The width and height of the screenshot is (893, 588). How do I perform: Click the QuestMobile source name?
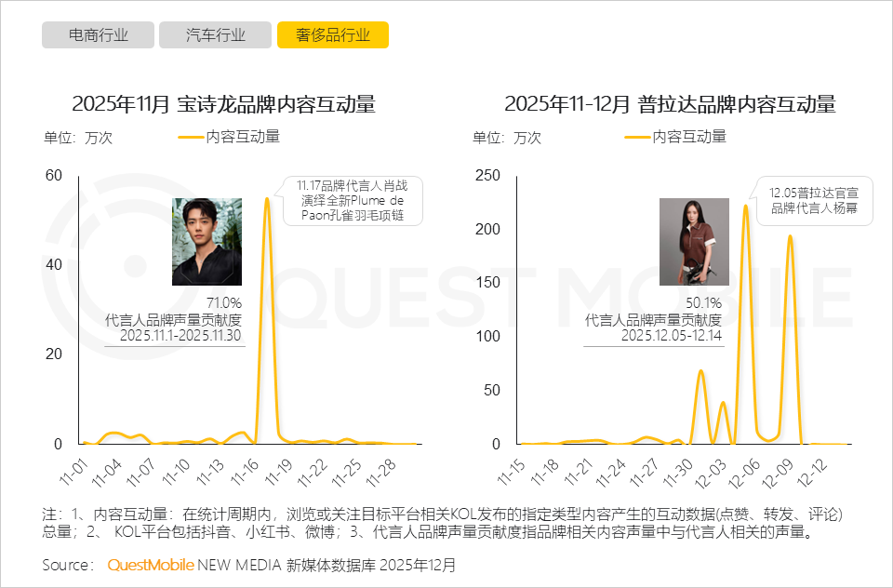point(151,565)
